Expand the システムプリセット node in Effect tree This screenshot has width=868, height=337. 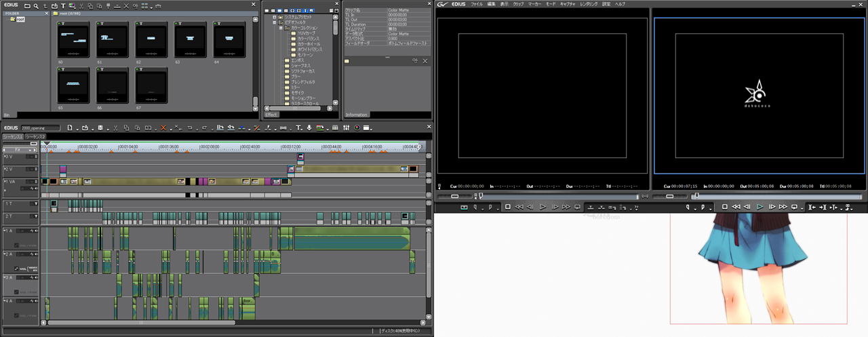pos(275,17)
